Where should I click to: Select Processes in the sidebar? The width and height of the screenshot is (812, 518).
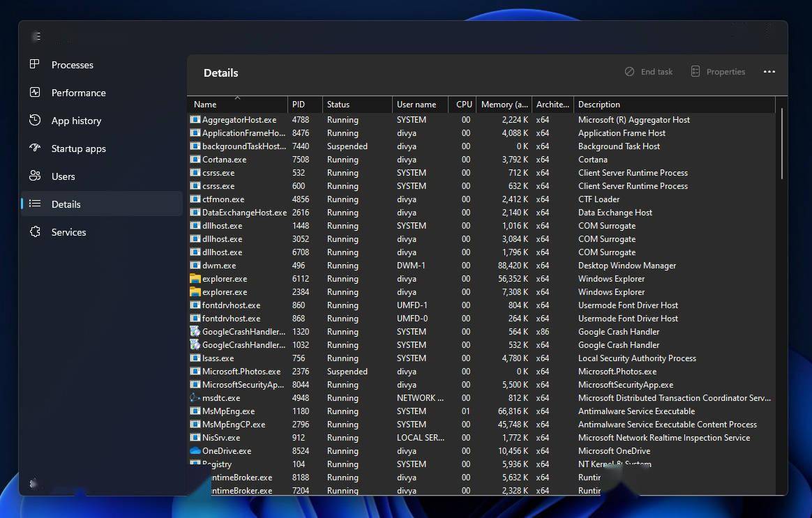coord(73,64)
